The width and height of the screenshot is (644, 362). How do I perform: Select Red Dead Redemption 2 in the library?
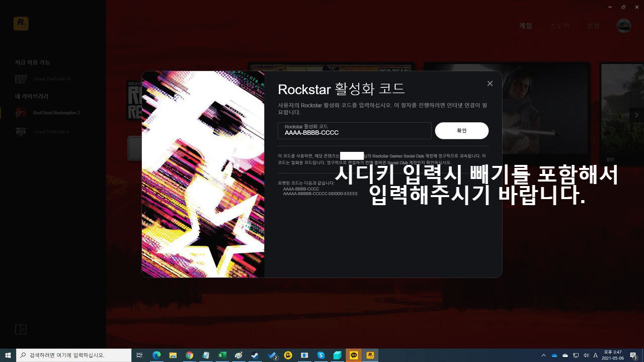click(56, 113)
